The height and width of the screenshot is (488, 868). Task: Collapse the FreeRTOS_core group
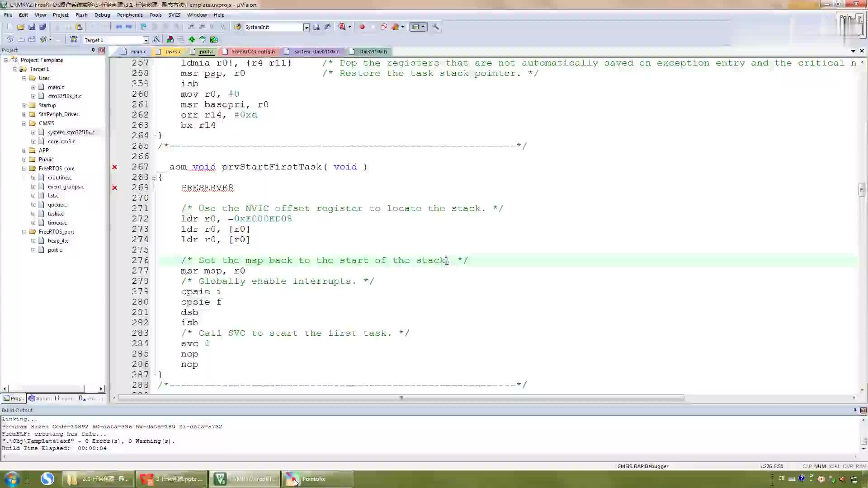tap(24, 169)
